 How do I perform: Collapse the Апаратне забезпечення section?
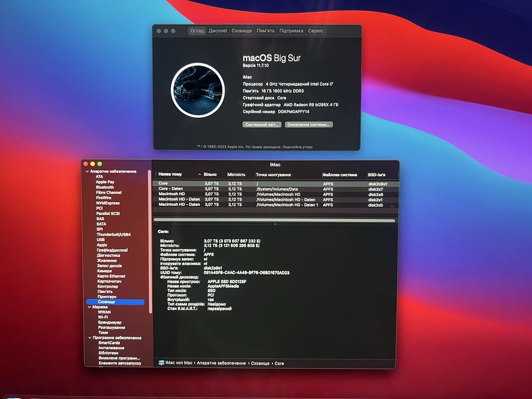(x=87, y=172)
